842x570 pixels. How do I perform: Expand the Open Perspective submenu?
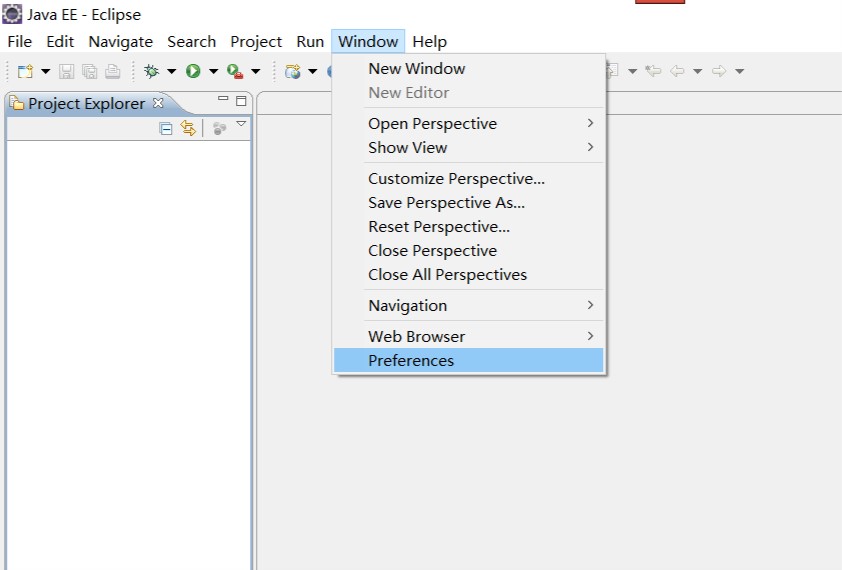469,124
